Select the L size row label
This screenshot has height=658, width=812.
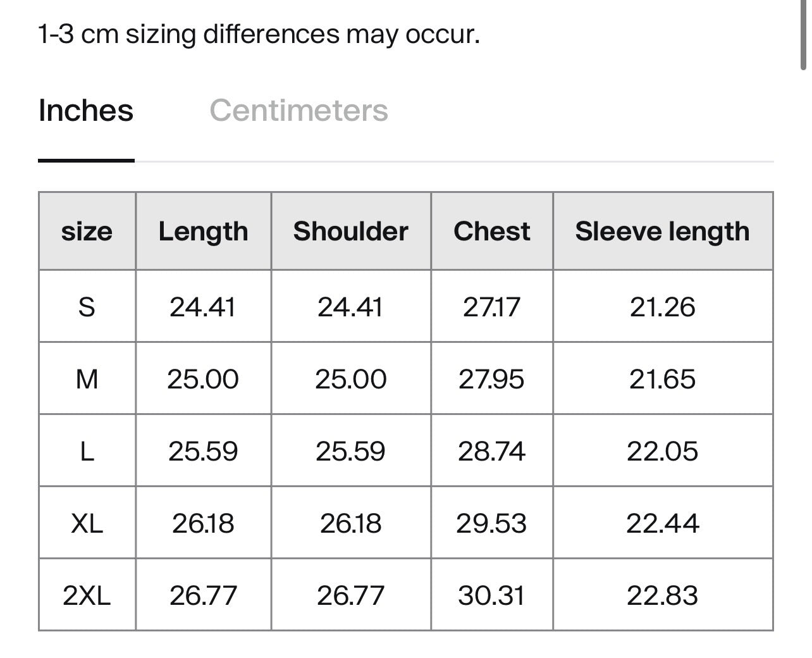(87, 451)
